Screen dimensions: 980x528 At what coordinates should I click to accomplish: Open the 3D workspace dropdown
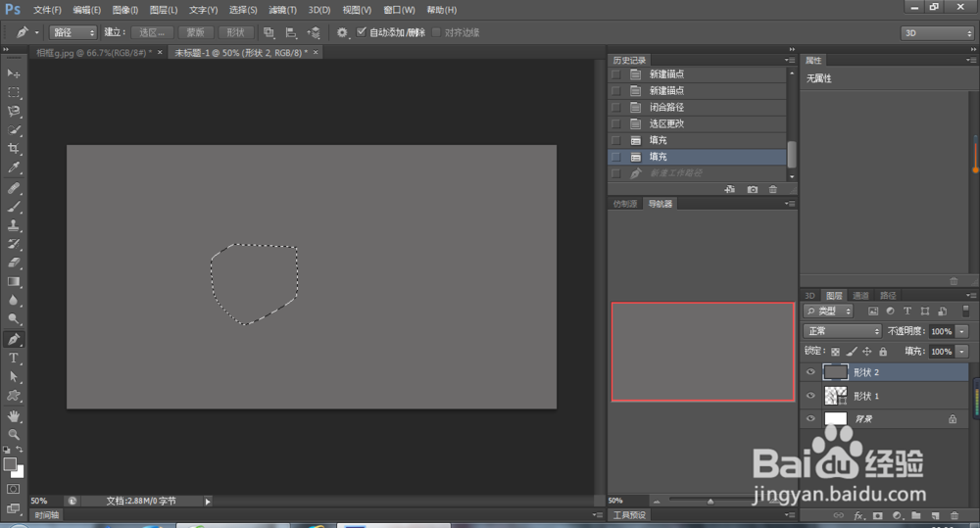point(938,33)
